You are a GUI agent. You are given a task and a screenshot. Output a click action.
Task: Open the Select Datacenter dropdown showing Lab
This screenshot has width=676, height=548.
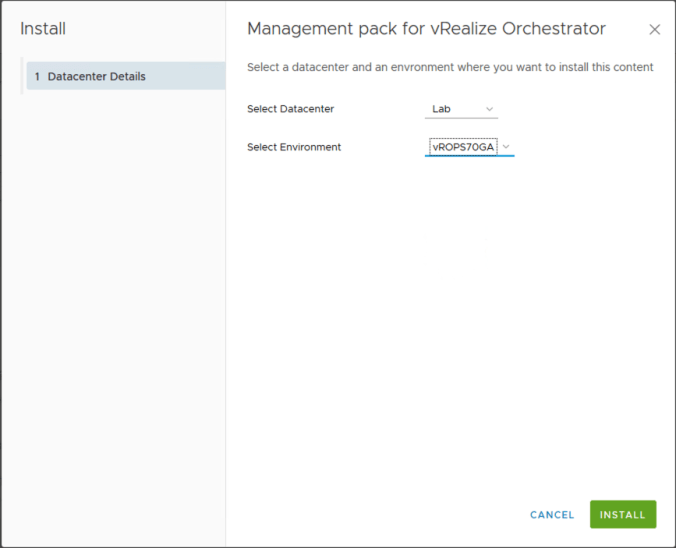point(461,109)
